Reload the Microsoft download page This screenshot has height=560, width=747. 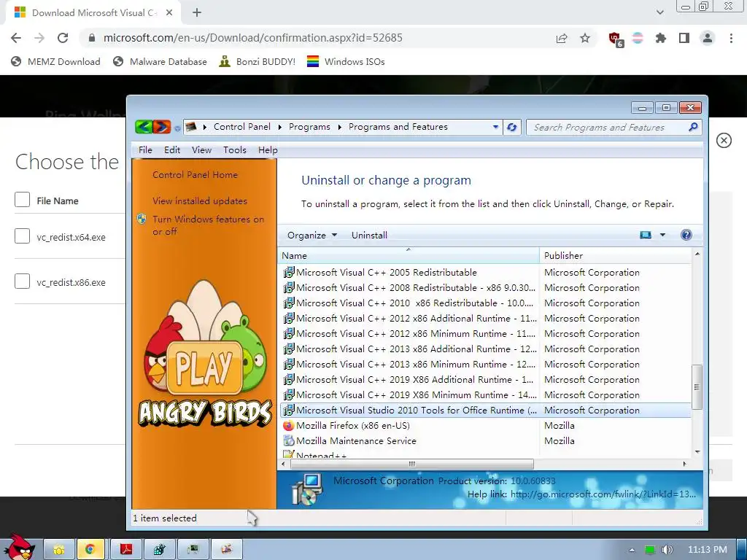click(x=63, y=38)
